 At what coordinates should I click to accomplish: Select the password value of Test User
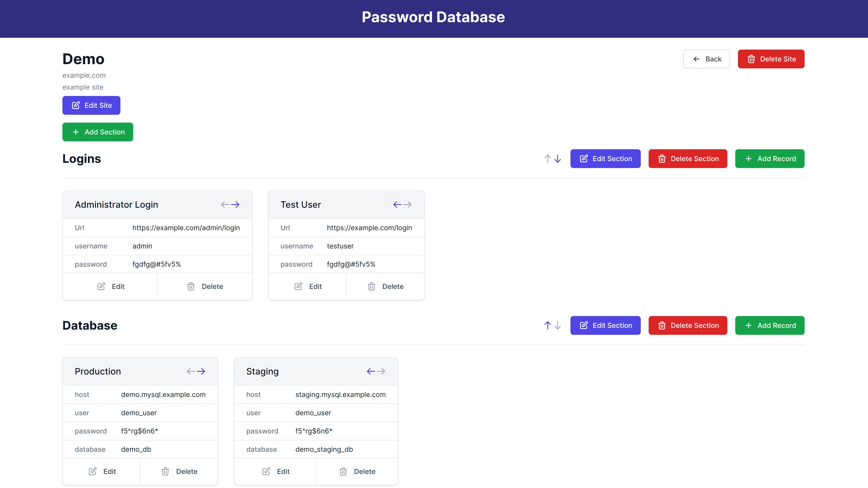(351, 264)
